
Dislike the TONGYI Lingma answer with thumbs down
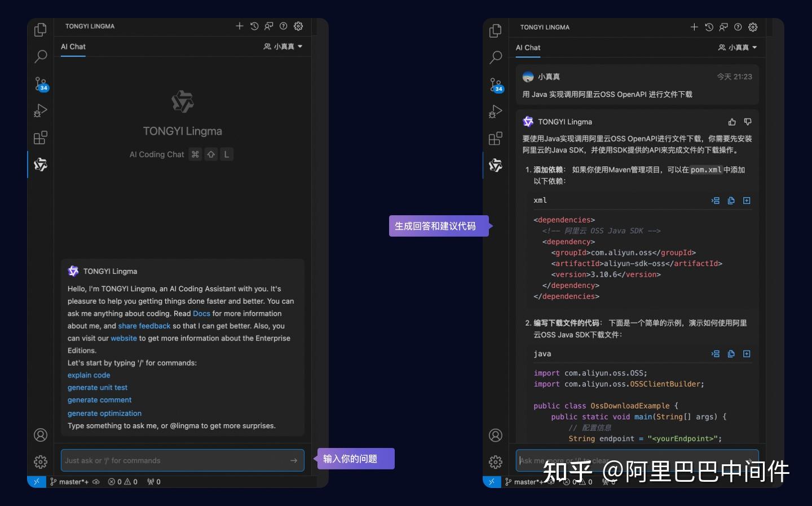click(748, 122)
